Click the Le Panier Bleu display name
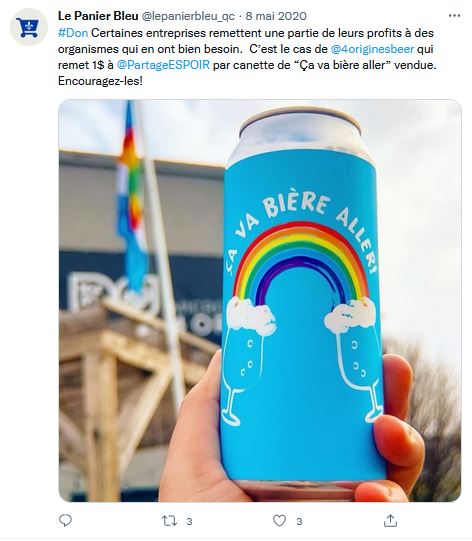 (98, 16)
